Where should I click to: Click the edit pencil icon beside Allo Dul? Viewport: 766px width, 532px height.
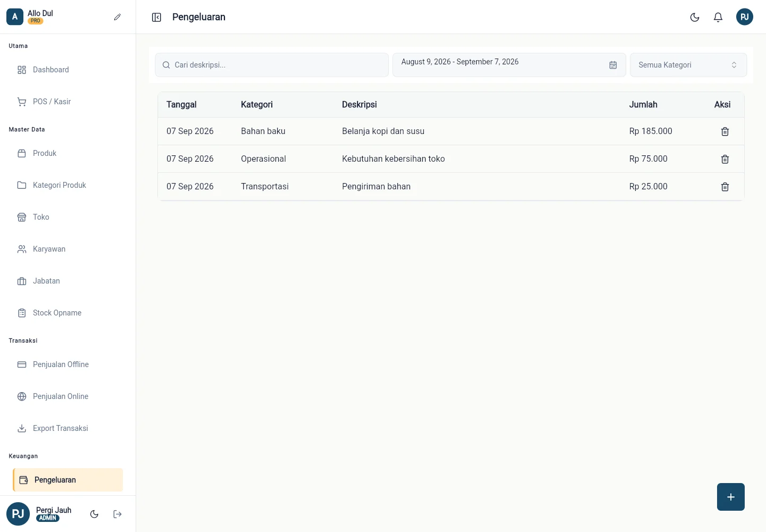pos(118,17)
